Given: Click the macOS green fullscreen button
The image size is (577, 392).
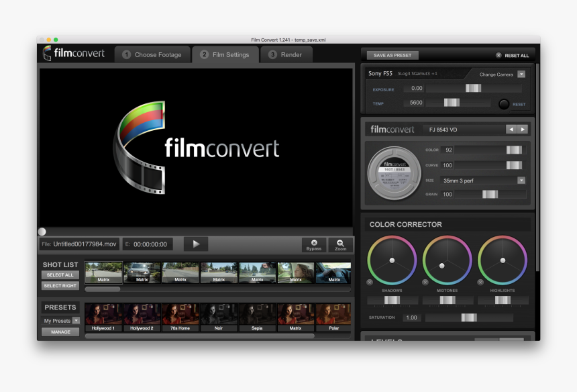Looking at the screenshot, I should pos(56,40).
